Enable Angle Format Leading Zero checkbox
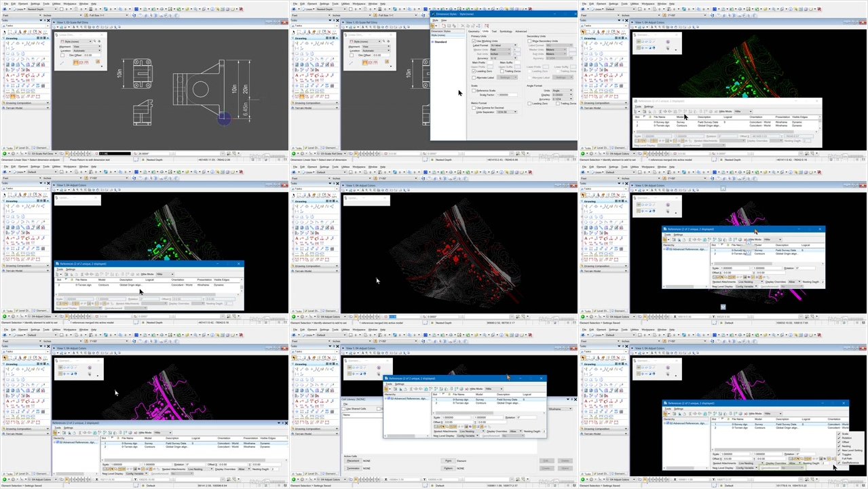868x489 pixels. pos(529,104)
